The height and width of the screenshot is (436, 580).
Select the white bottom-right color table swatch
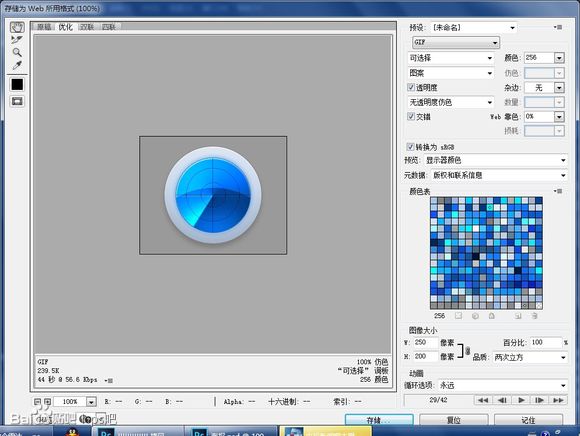(x=539, y=306)
